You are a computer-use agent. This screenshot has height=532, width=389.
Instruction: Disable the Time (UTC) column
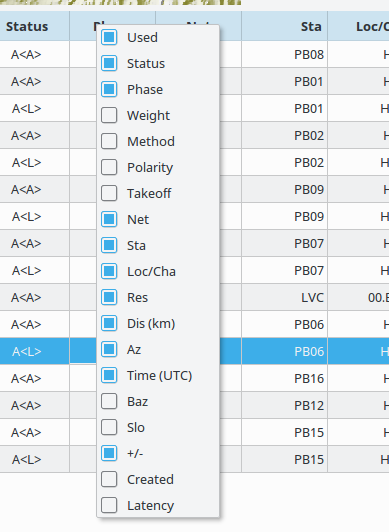(109, 376)
